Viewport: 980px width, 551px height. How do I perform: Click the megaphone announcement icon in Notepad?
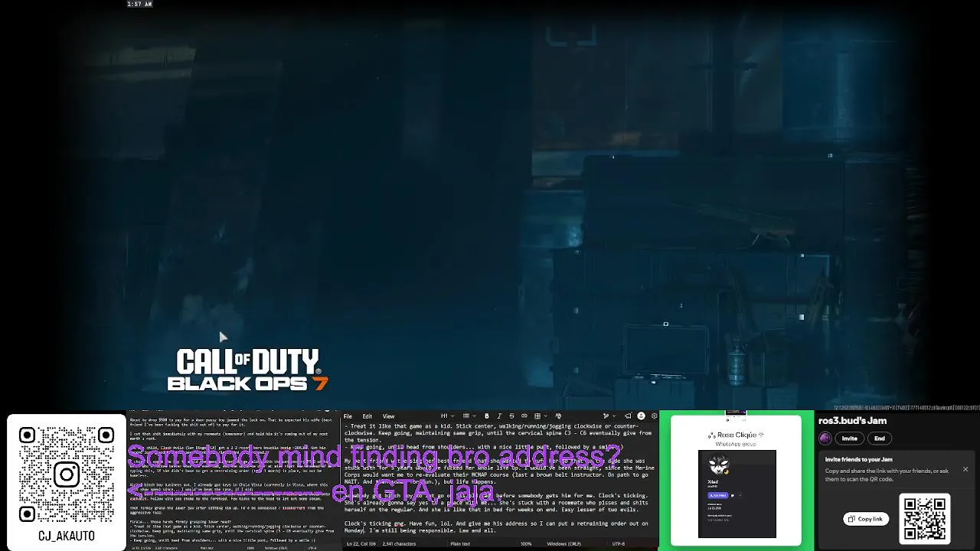[628, 416]
